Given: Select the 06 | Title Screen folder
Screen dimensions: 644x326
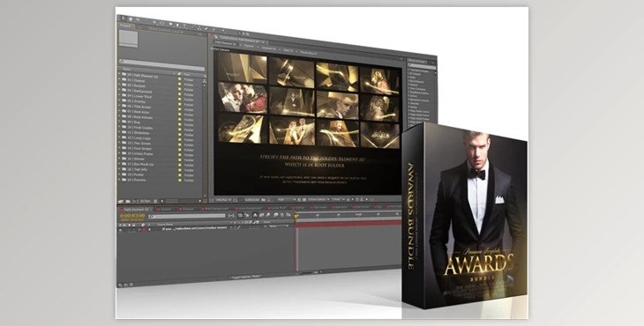Looking at the screenshot, I should point(139,107).
